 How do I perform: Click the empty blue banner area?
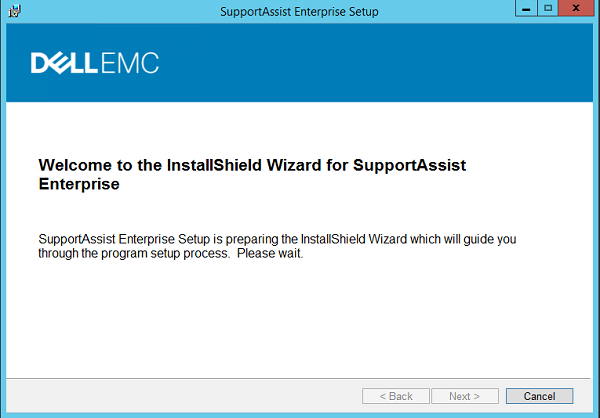tap(375, 63)
